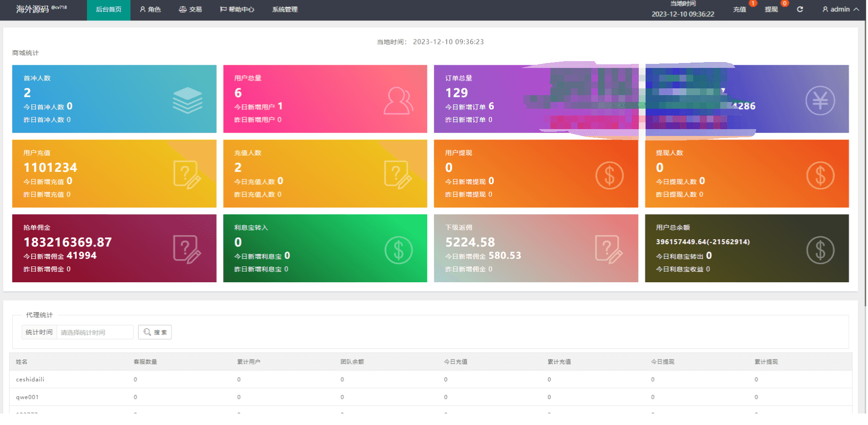Click the dollar icon in 利息宝转入 card
Image resolution: width=868 pixels, height=425 pixels.
398,250
